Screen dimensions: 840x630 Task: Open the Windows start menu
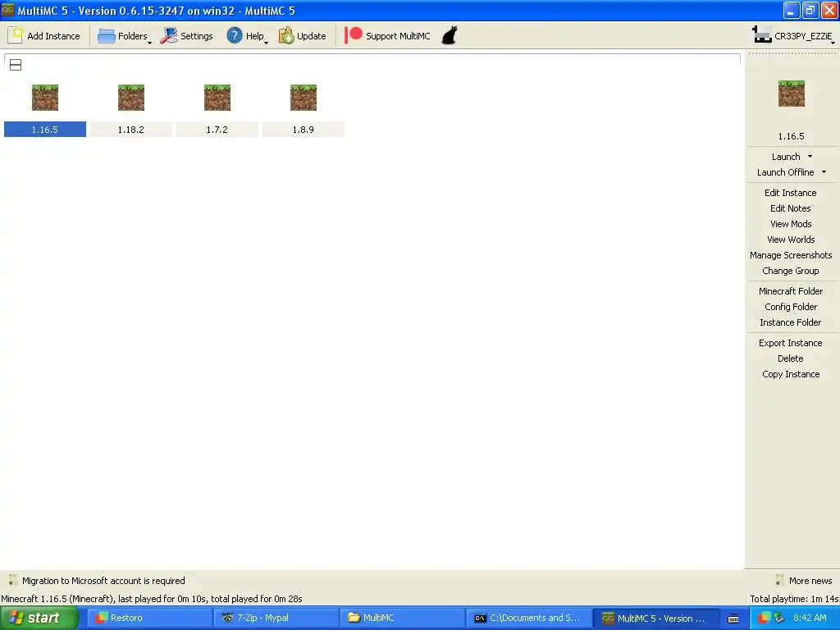[x=39, y=618]
